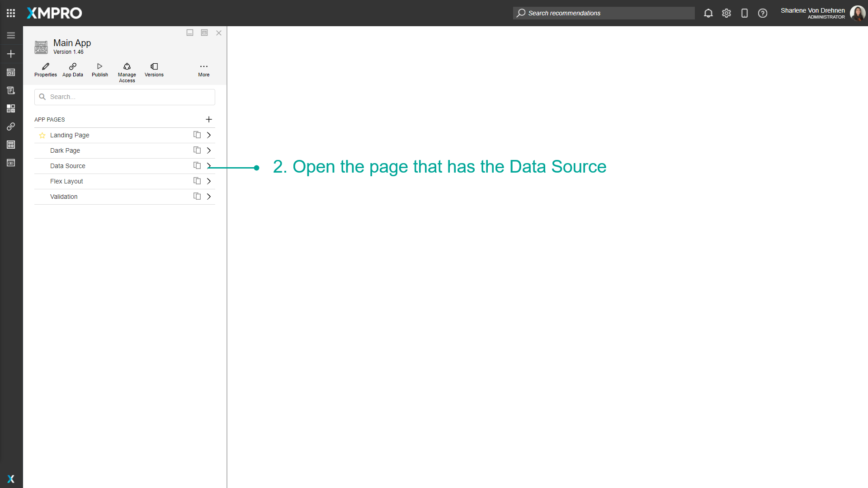Screen dimensions: 868x488
Task: Open the app launcher grid menu
Action: pyautogui.click(x=11, y=13)
